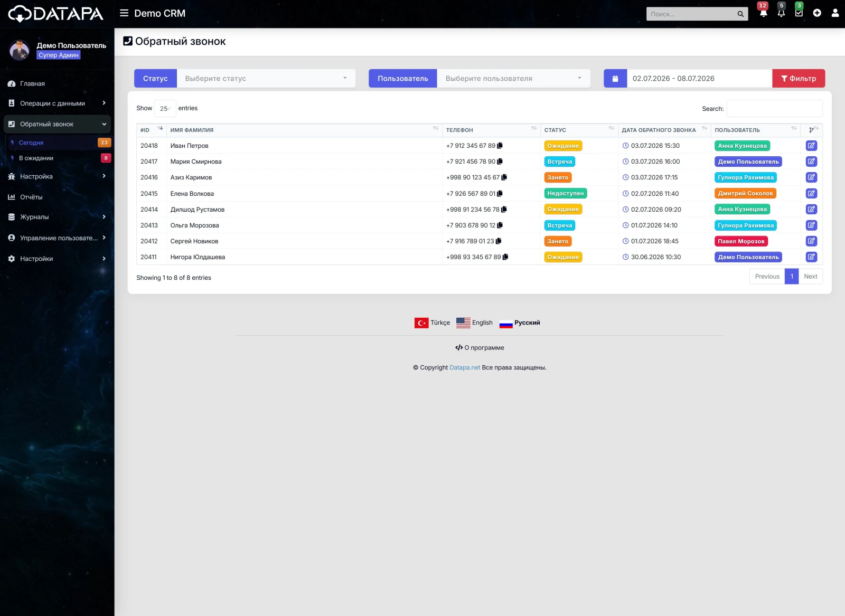Click Демо Пользователь avatar in sidebar
The height and width of the screenshot is (616, 845).
click(x=20, y=50)
